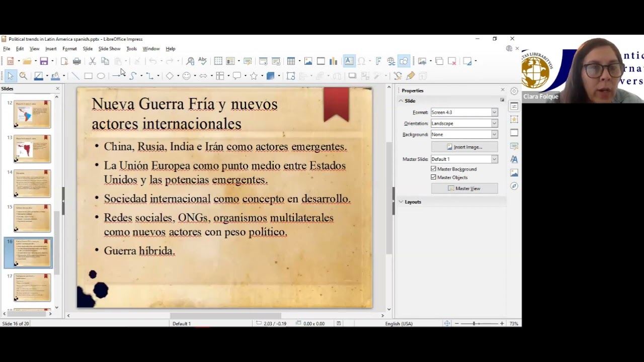Open sidebar Master Slides deck
The height and width of the screenshot is (362, 644).
click(514, 146)
